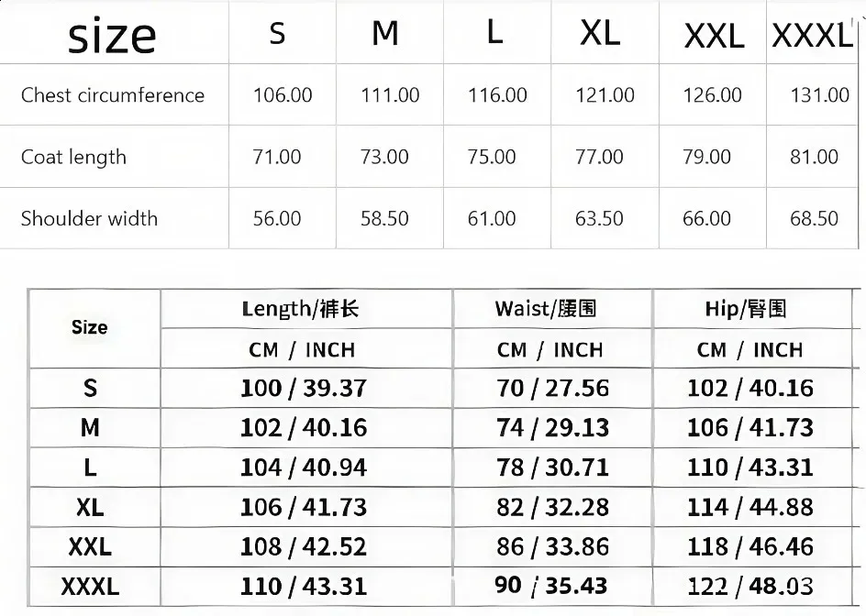Click the "Chest circumference" row label

pos(113,95)
